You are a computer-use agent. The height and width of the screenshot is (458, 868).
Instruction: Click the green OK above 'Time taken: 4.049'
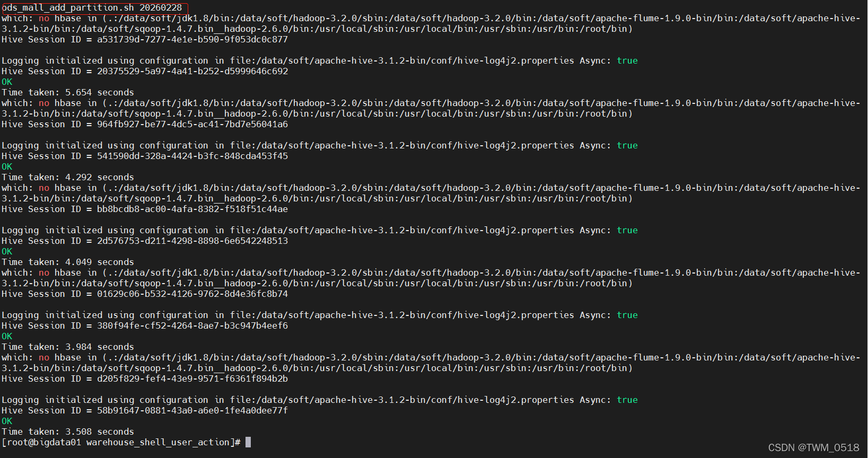[7, 252]
